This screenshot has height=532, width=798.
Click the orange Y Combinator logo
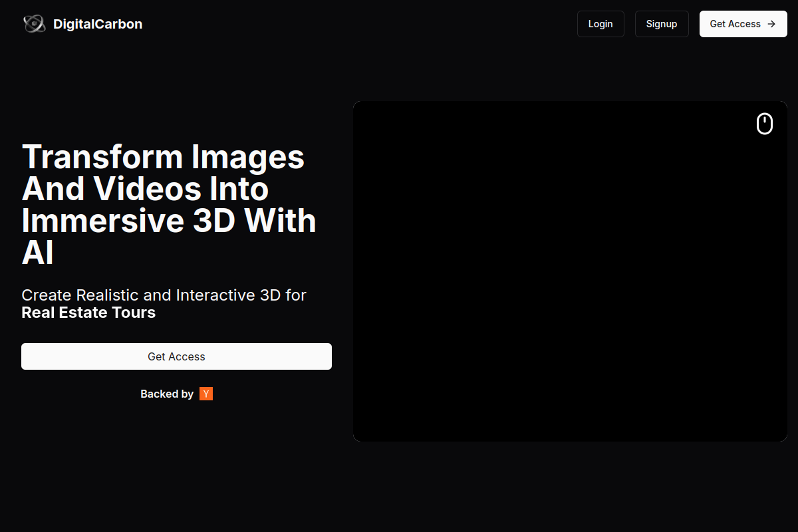[x=206, y=394]
